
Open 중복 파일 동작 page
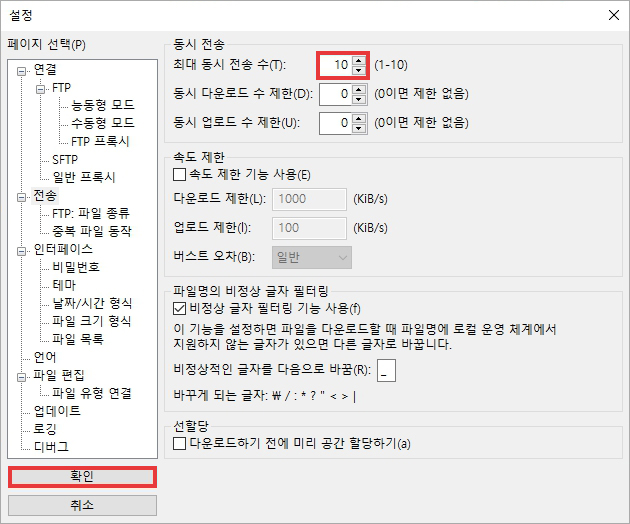click(92, 231)
